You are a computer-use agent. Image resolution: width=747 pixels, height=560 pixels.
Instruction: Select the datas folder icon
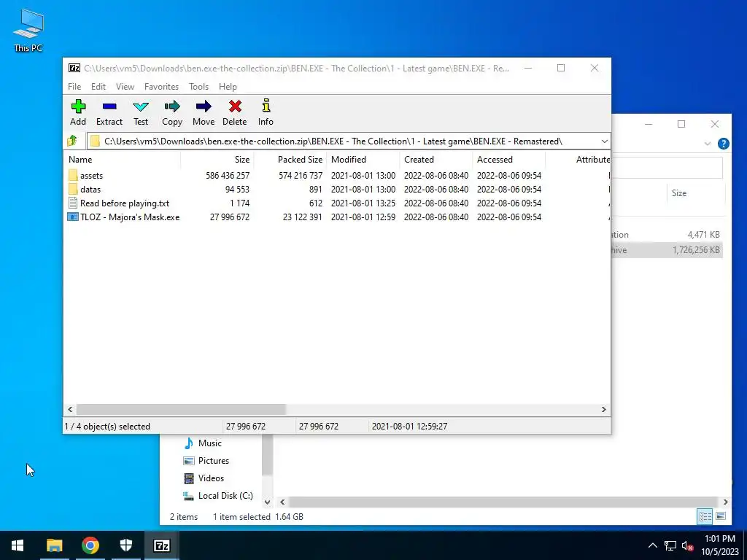tap(73, 189)
